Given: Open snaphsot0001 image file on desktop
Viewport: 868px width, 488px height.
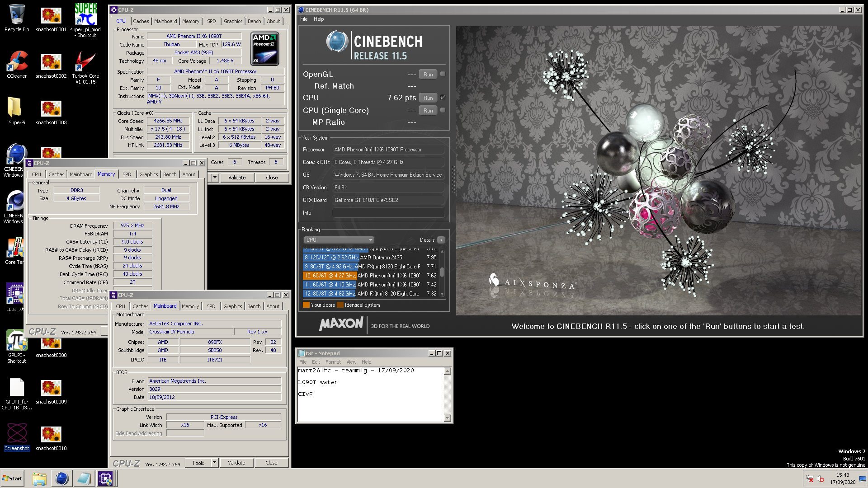Looking at the screenshot, I should 51,18.
